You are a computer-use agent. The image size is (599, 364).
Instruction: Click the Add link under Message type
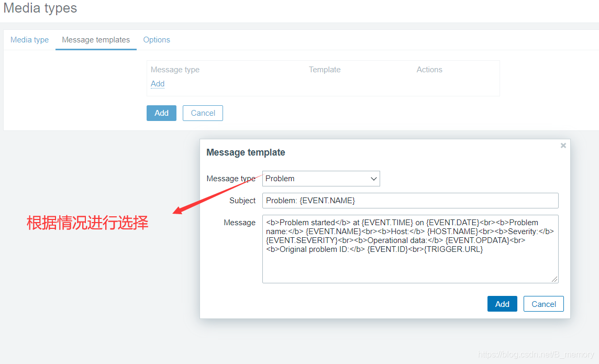158,84
